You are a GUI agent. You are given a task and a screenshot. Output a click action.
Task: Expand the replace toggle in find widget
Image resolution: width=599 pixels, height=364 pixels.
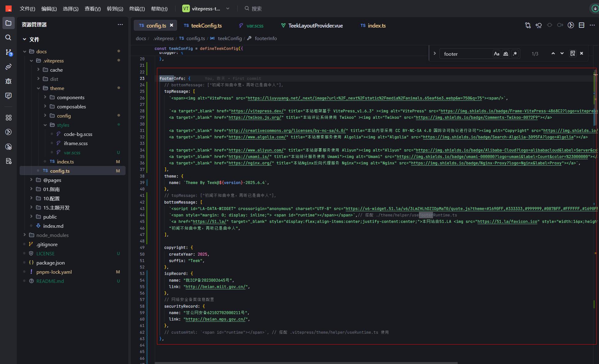pyautogui.click(x=435, y=54)
